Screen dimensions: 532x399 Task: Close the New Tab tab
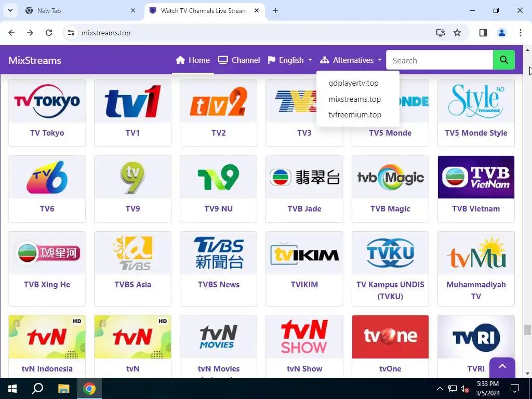point(133,10)
